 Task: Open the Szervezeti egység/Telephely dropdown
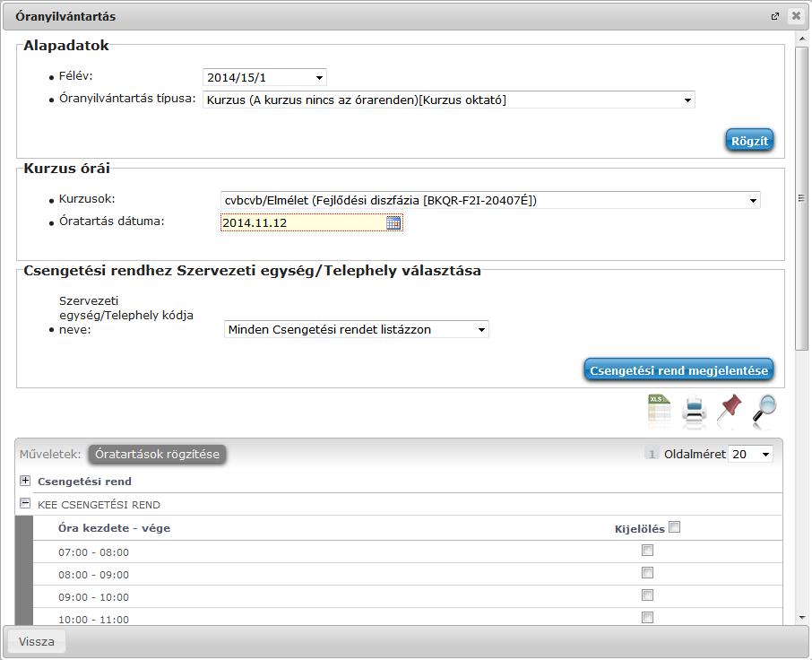click(x=357, y=329)
